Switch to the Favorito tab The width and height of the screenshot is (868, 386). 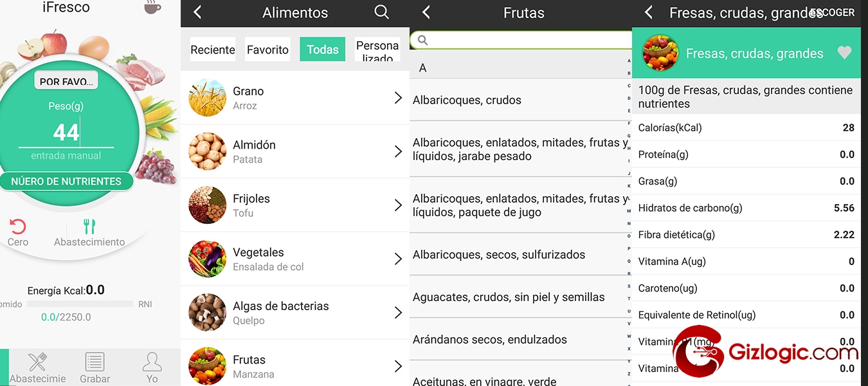point(267,50)
